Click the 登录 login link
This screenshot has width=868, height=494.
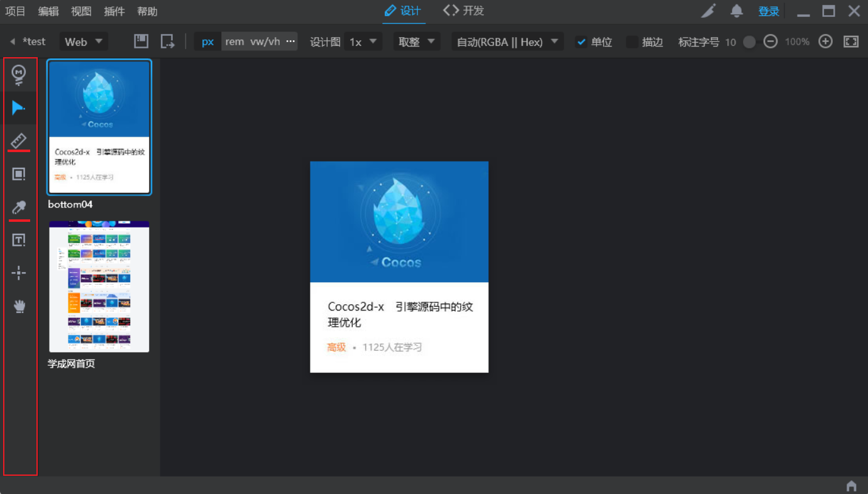[x=769, y=11]
